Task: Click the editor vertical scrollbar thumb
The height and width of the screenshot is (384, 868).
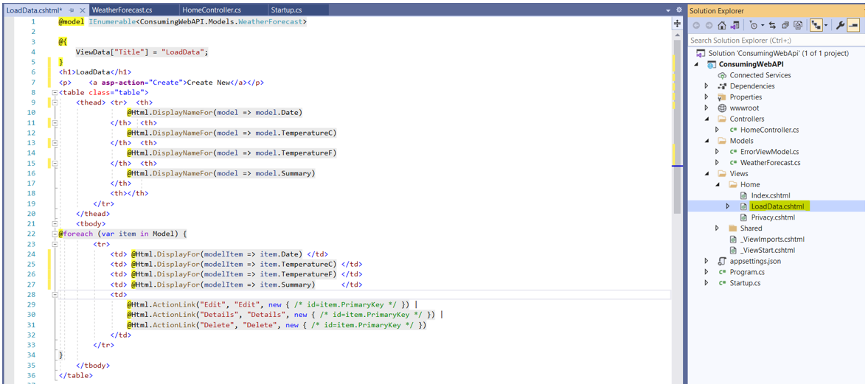Action: [x=677, y=126]
